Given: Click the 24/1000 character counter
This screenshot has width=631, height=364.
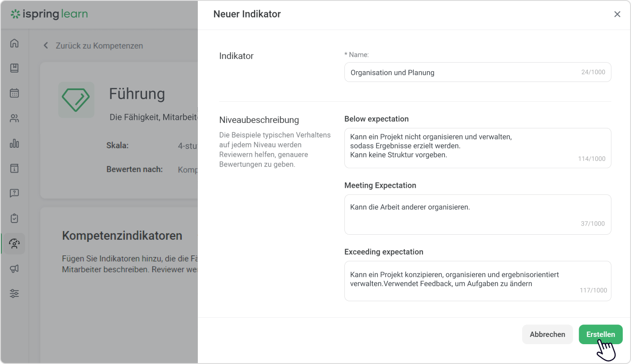Looking at the screenshot, I should tap(593, 72).
